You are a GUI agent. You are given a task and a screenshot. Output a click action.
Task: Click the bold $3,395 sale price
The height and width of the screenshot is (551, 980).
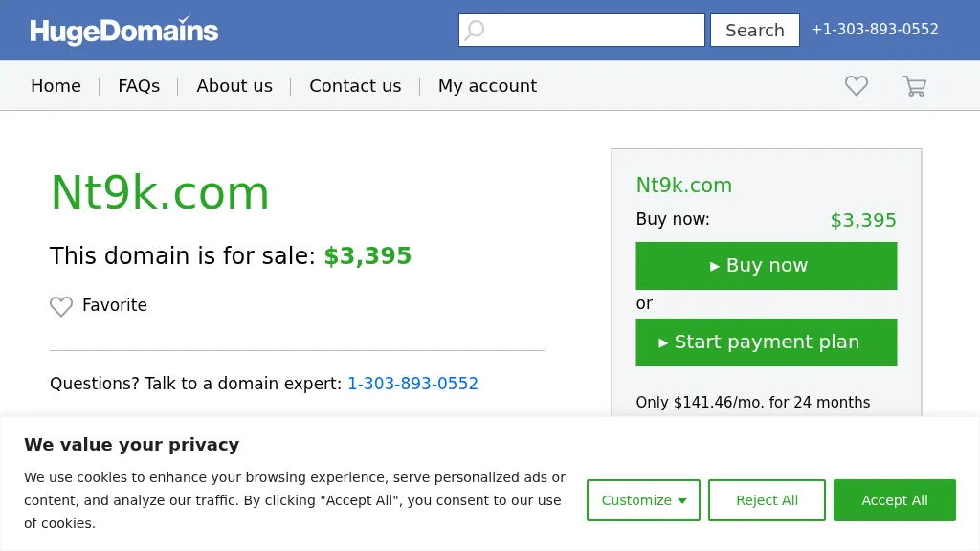pyautogui.click(x=367, y=255)
